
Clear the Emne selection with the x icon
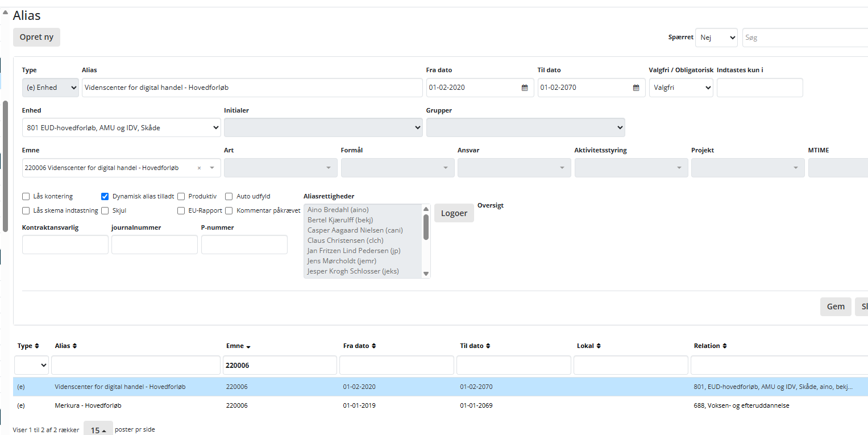tap(199, 168)
